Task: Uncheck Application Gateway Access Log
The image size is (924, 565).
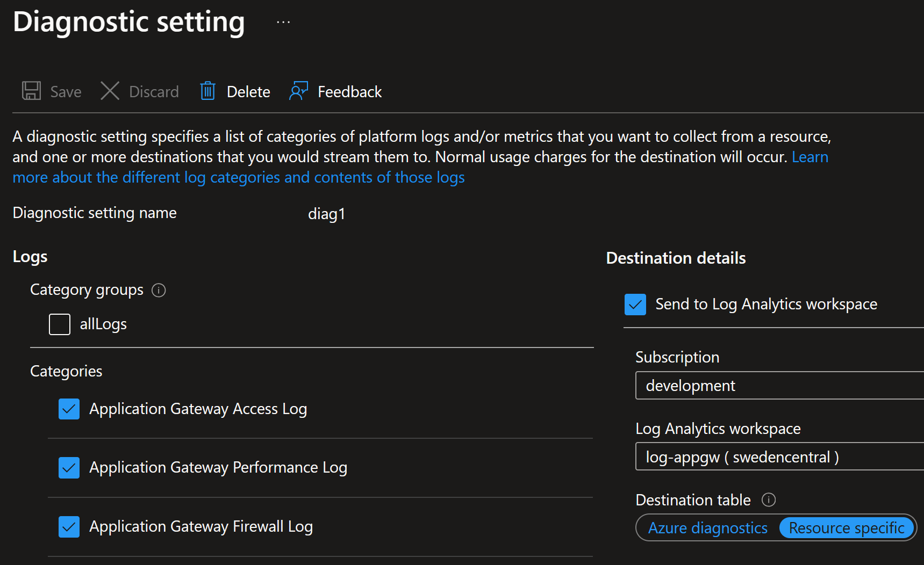Action: (x=69, y=409)
